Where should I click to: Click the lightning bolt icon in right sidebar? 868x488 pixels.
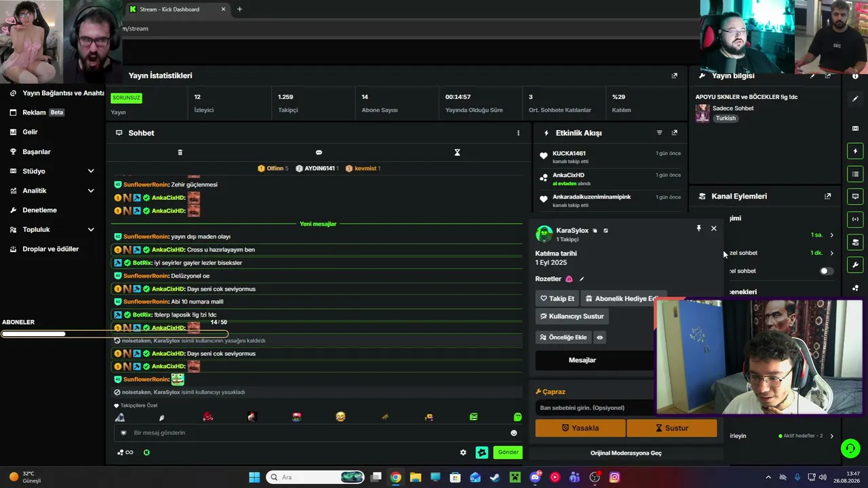click(x=855, y=151)
